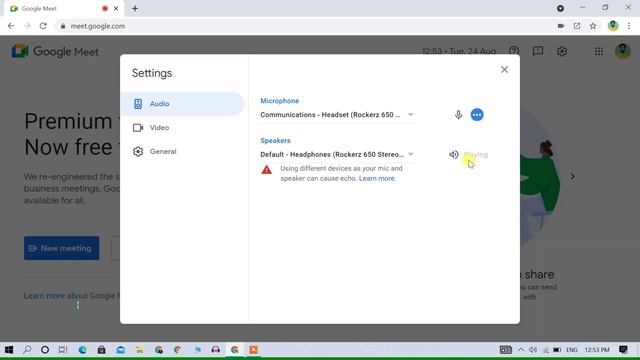Open the Video settings tab
Screen dimensions: 640x360
tap(182, 128)
